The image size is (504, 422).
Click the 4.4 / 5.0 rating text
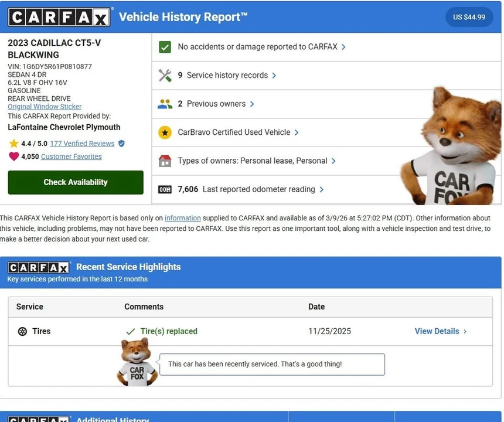35,144
